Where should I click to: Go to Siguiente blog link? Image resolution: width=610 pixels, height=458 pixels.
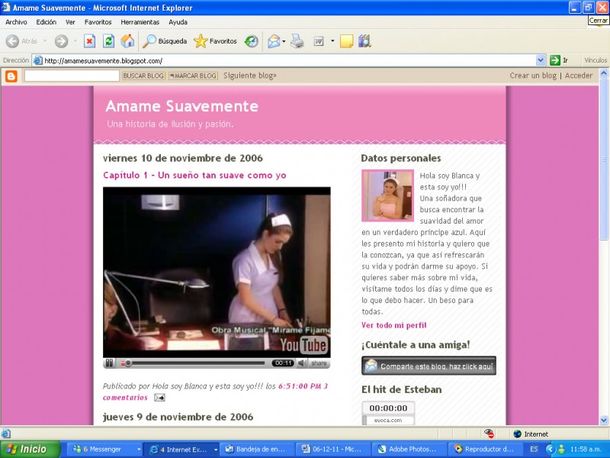(250, 75)
